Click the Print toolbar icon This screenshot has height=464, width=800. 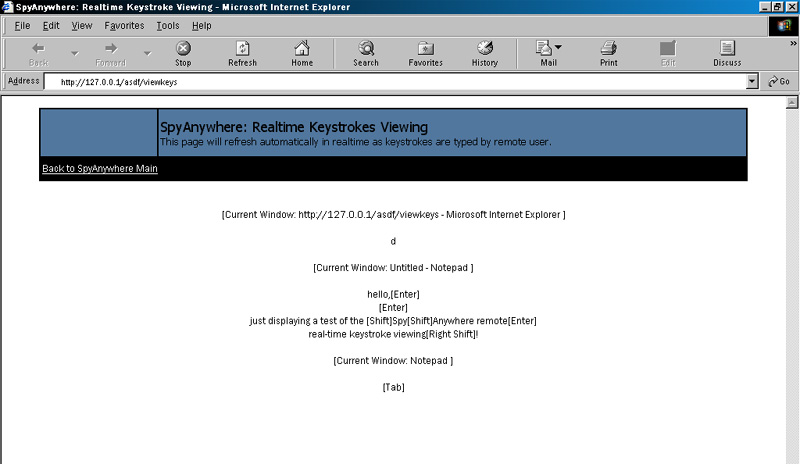coord(608,53)
